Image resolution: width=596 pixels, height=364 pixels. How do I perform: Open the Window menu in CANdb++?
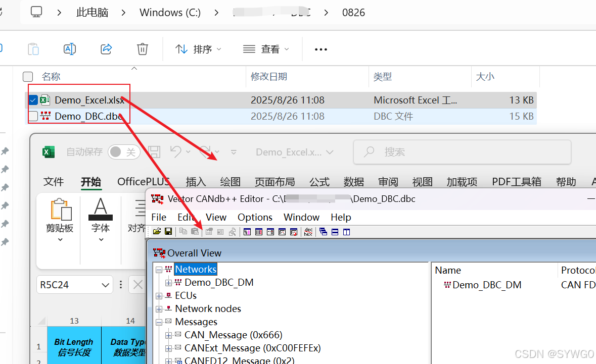301,217
